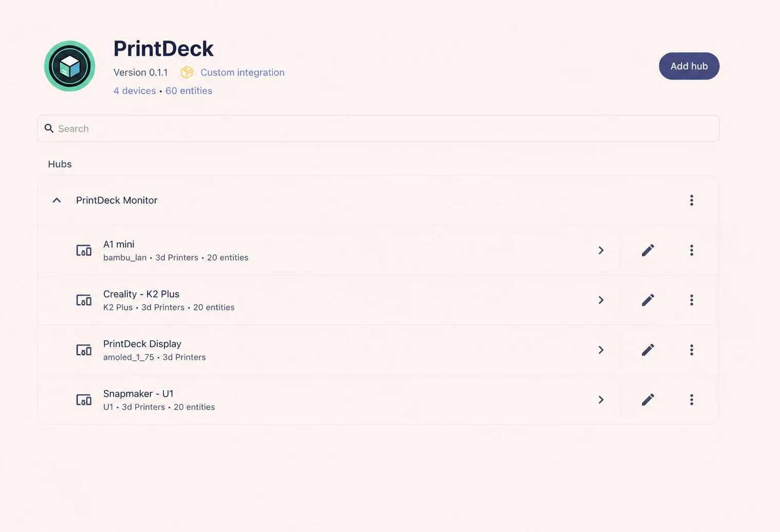Click the 'K2 Plus • 3d Printers • 20 entities' subtitle

tap(169, 308)
